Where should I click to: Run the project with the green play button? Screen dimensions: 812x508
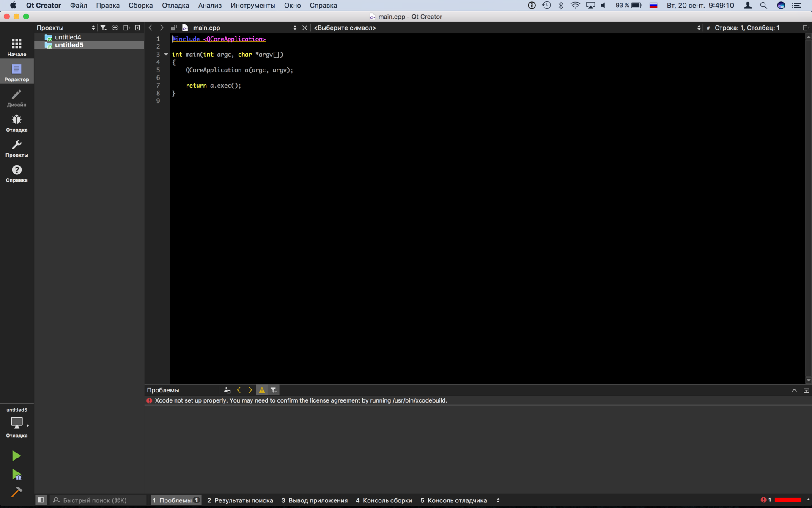tap(16, 456)
